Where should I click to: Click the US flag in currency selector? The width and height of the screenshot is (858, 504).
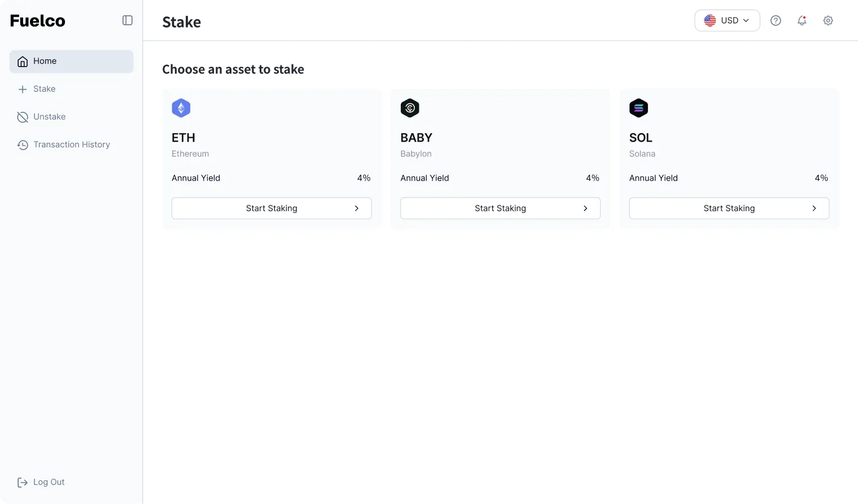tap(710, 20)
